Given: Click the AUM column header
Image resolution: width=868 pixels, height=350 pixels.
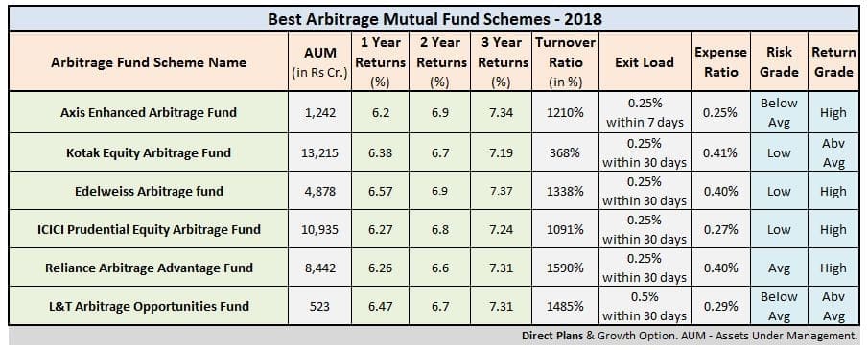Looking at the screenshot, I should click(320, 62).
